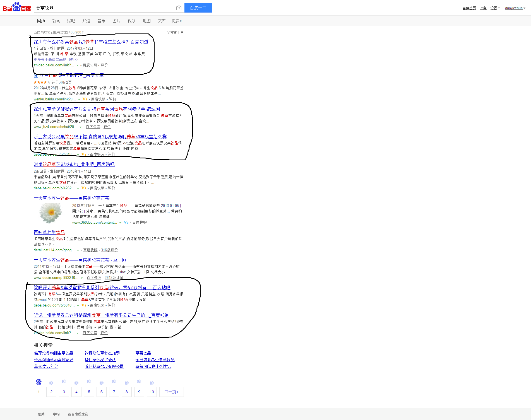
Task: Click the 搜索工具 filter icon
Action: [x=168, y=32]
